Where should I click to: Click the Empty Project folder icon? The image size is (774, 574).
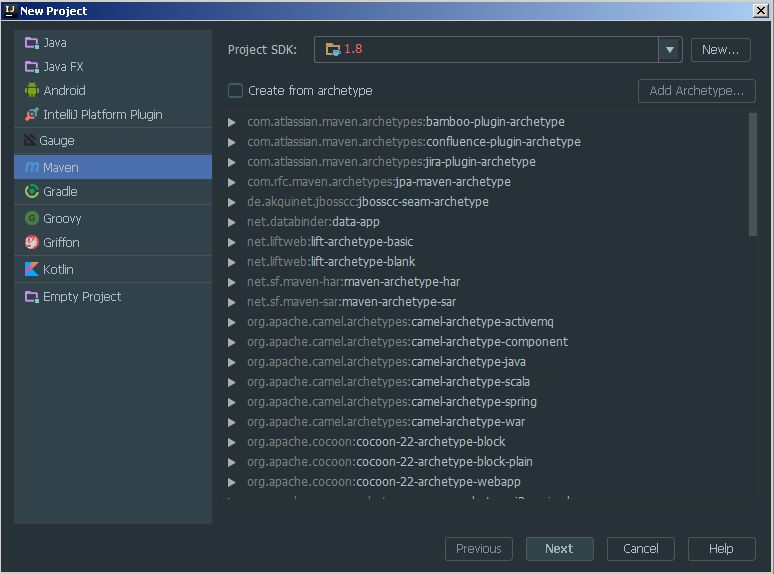coord(32,297)
